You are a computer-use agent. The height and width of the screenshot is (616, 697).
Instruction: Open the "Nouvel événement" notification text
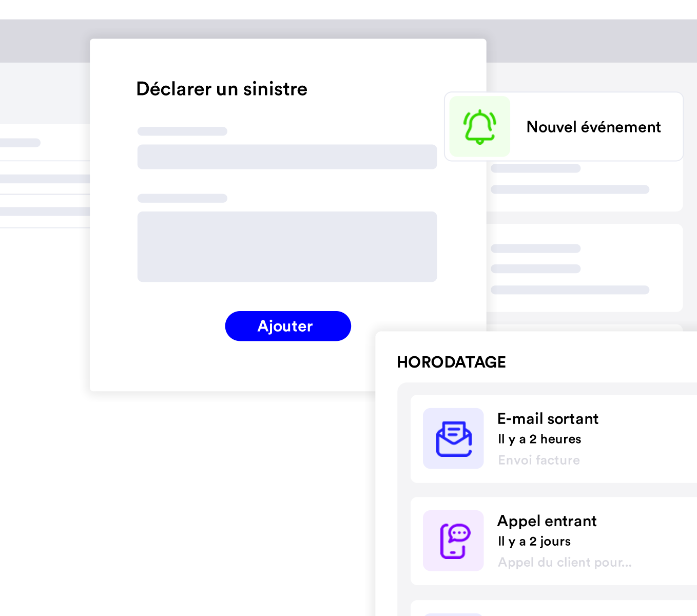click(x=593, y=127)
